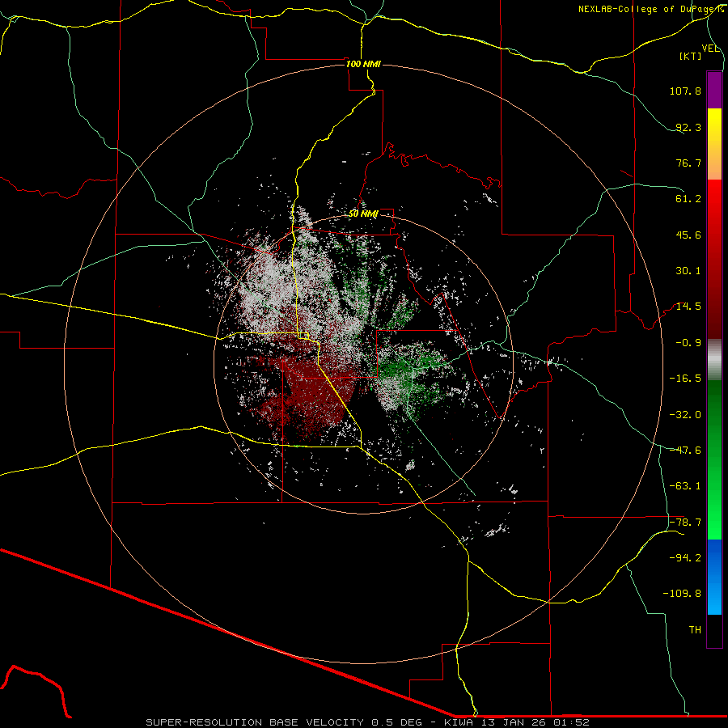Click the 92.3 legend value
The height and width of the screenshot is (728, 728).
click(688, 127)
